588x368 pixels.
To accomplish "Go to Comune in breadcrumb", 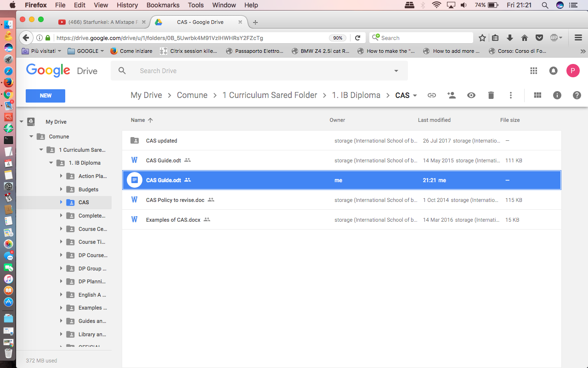I will click(x=192, y=95).
